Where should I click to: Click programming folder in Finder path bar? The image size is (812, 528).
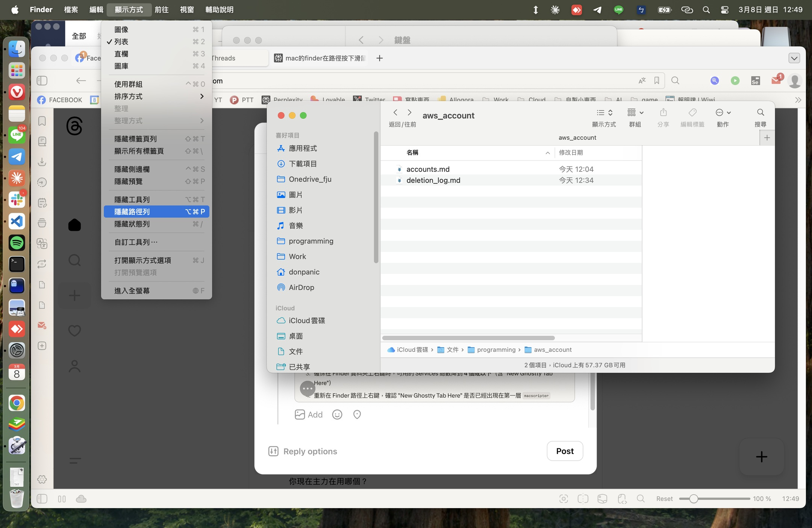click(492, 350)
